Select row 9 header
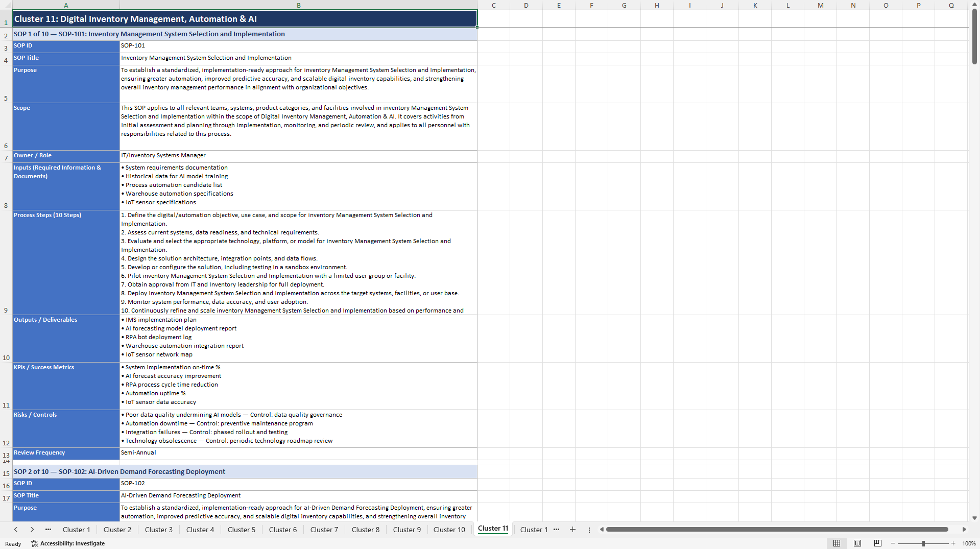 (6, 262)
